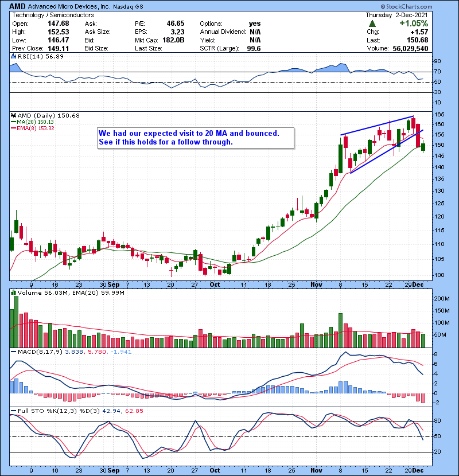Click the 'Oct' label under the stochastic panel
This screenshot has height=476, width=459.
(215, 470)
